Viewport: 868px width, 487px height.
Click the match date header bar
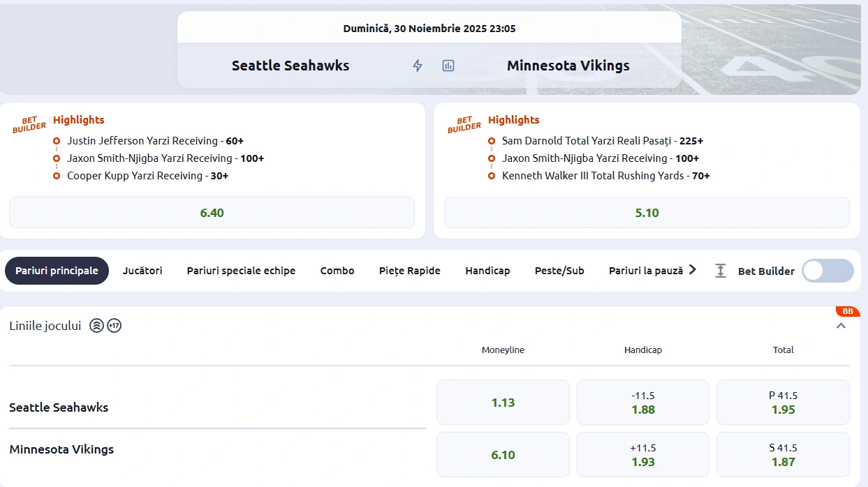(429, 28)
